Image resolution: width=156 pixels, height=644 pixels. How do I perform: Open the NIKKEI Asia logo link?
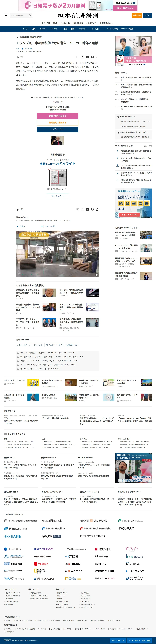12,536
